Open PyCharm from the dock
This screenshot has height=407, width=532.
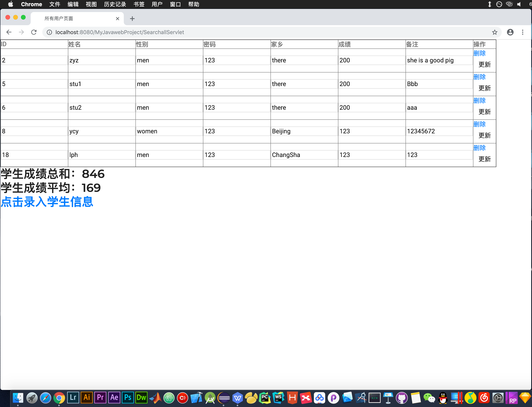click(x=265, y=398)
